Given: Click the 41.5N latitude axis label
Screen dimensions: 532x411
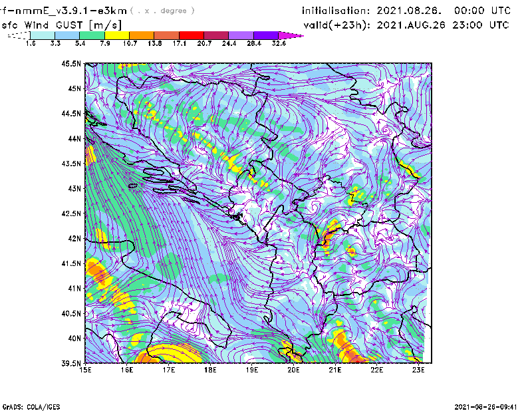Looking at the screenshot, I should [x=71, y=263].
